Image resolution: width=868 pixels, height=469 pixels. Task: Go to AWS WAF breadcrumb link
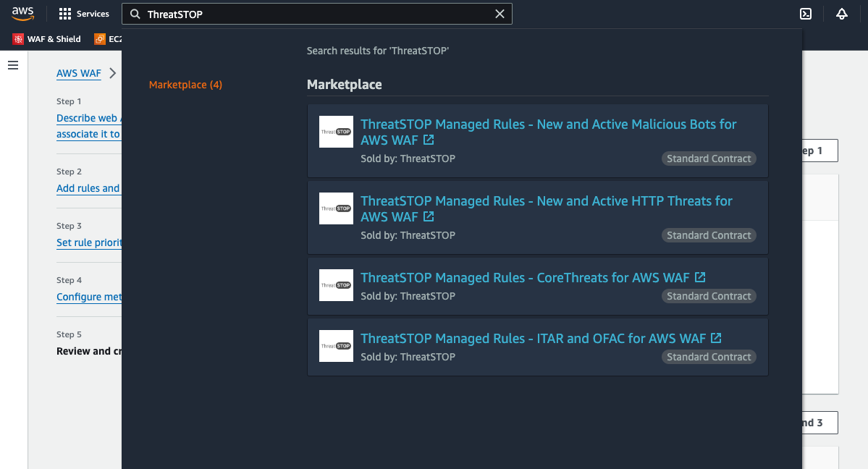coord(78,73)
